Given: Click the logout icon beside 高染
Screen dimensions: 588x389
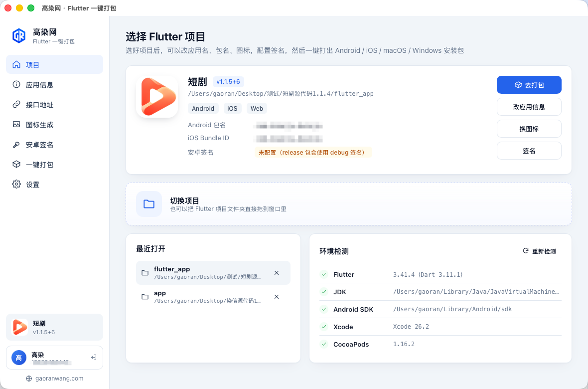Looking at the screenshot, I should click(x=94, y=358).
